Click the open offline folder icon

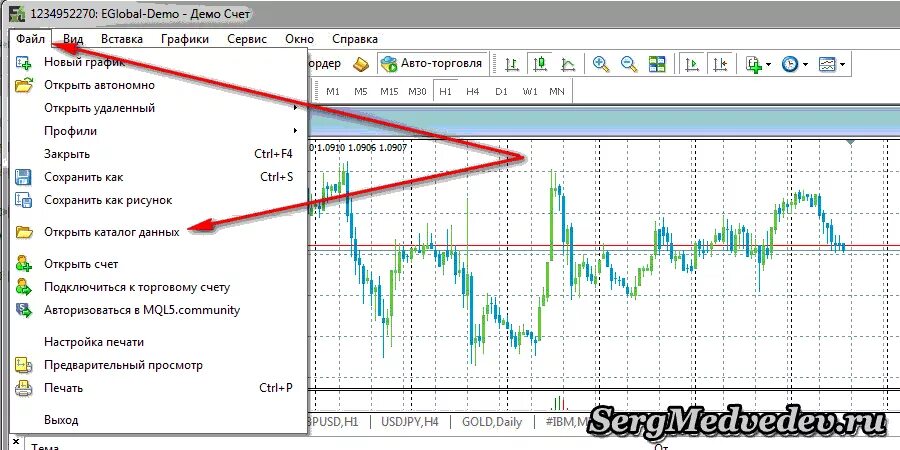pos(24,85)
